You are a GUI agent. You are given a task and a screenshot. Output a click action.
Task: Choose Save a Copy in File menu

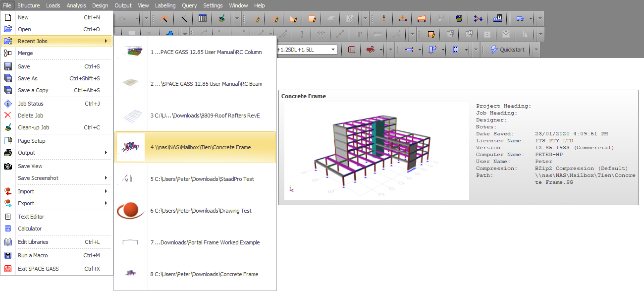57,90
